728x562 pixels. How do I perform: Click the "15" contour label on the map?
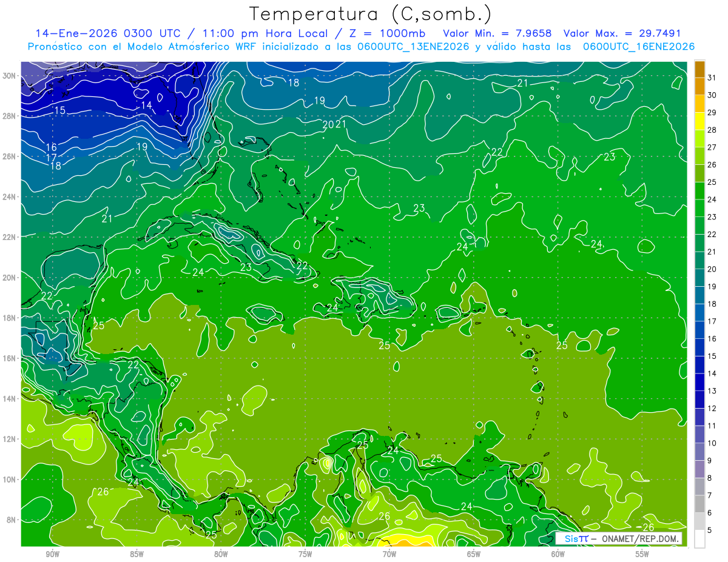click(x=60, y=110)
